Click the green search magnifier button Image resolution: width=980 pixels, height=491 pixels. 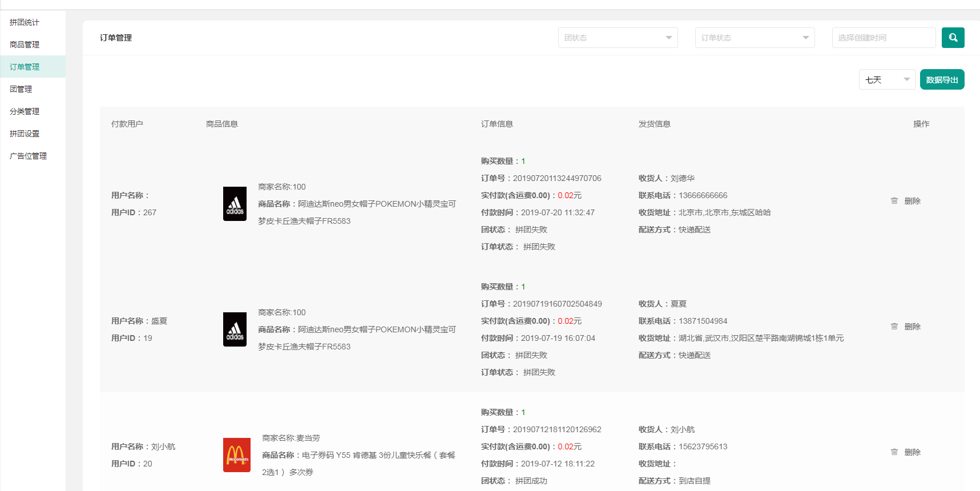953,38
